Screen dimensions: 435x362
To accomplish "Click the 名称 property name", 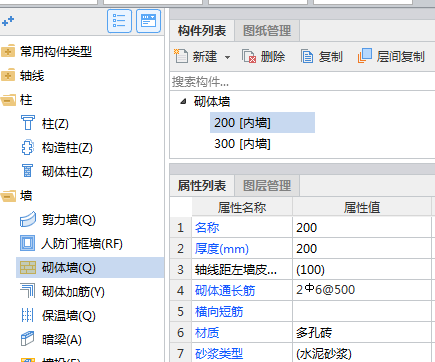I will pos(207,228).
